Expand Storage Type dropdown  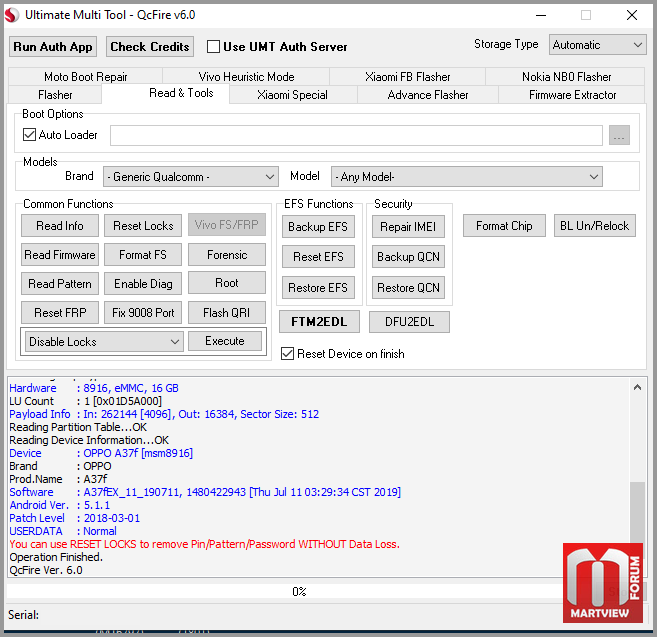(x=597, y=45)
